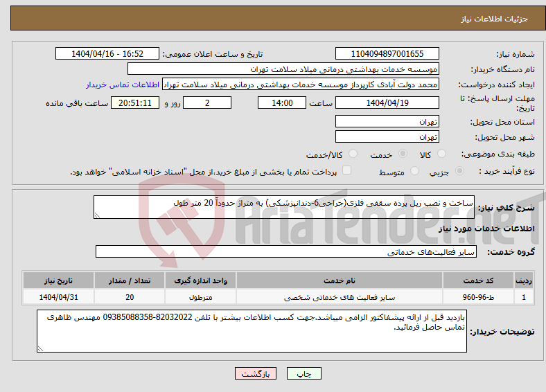Click the quantity cell 20

pos(130,297)
